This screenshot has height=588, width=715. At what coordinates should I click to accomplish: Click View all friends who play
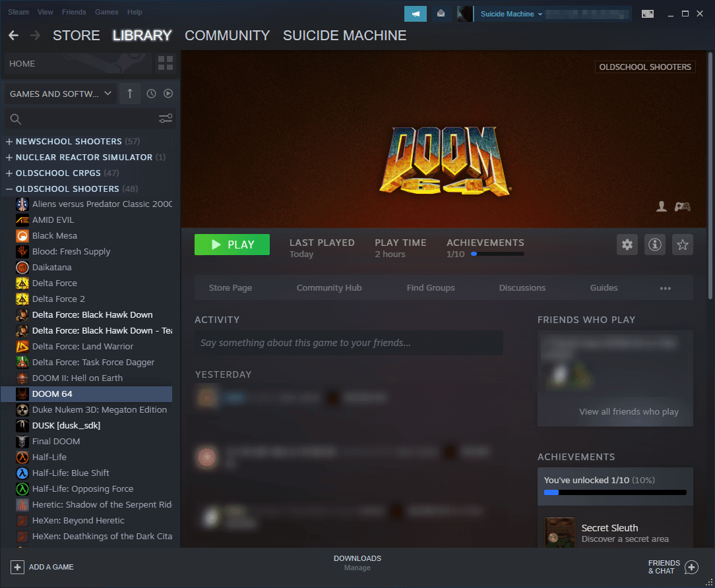coord(629,411)
